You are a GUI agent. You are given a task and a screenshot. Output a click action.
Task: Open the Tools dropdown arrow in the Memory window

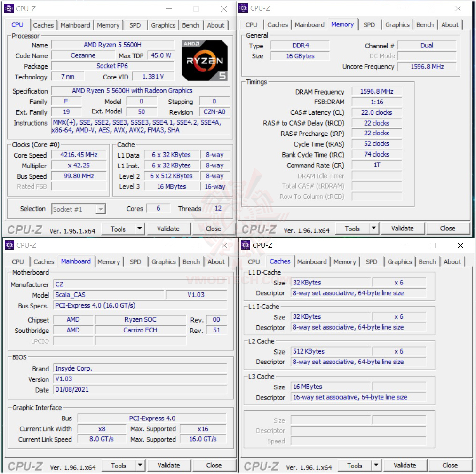click(x=373, y=228)
